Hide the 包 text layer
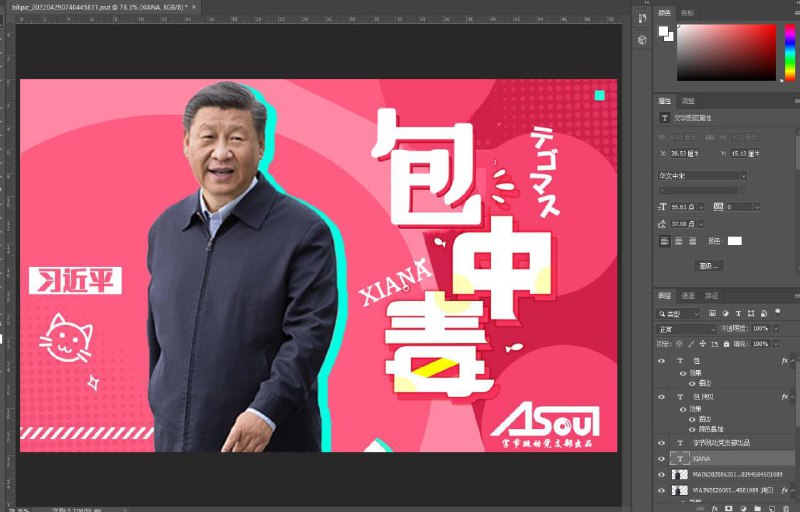This screenshot has width=800, height=512. pyautogui.click(x=662, y=361)
